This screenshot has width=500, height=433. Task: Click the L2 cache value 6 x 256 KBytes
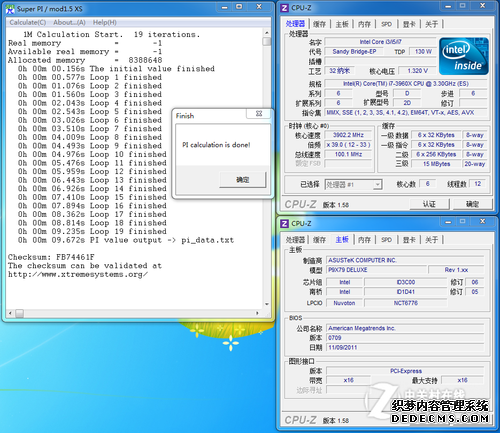[x=436, y=154]
